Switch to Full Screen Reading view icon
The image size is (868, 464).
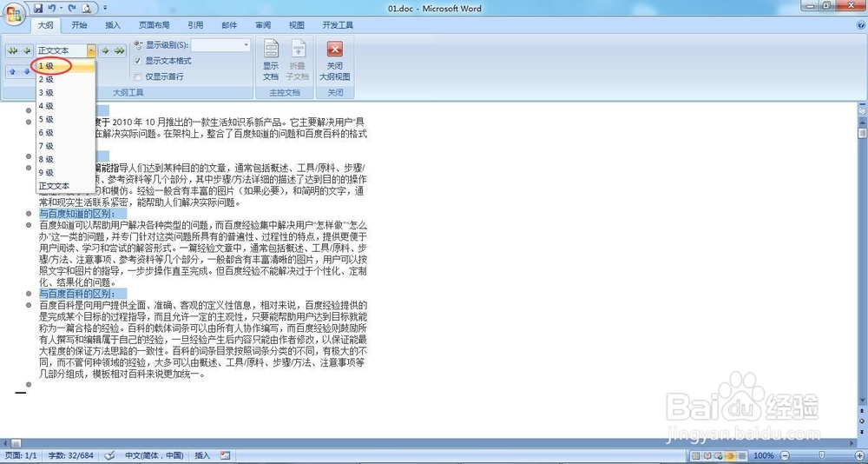click(x=707, y=455)
